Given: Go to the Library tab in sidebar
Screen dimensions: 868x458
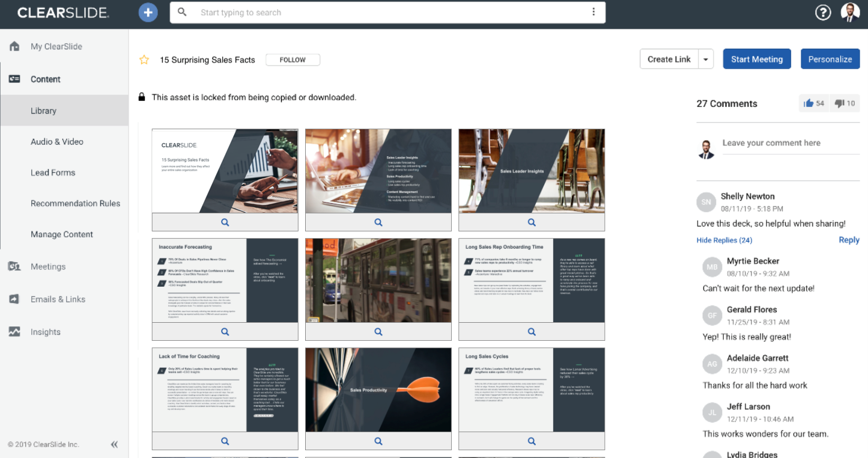Looking at the screenshot, I should (43, 110).
